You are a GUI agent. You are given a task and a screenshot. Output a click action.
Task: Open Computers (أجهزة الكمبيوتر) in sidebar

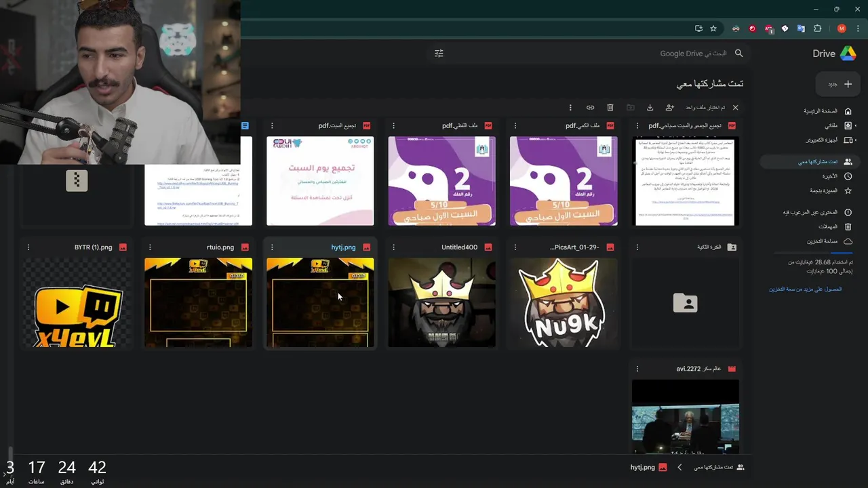click(x=829, y=140)
